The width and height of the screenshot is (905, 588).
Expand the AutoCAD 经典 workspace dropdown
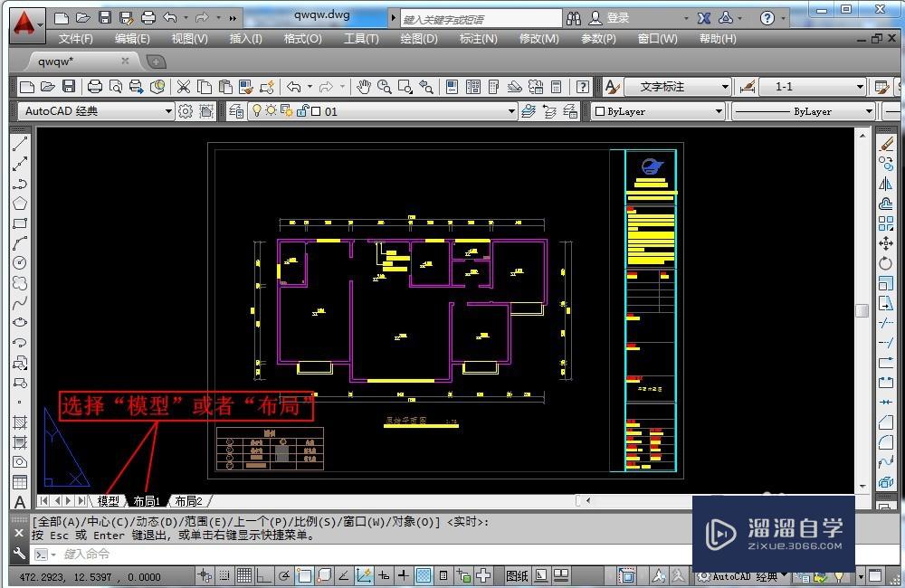[x=168, y=111]
